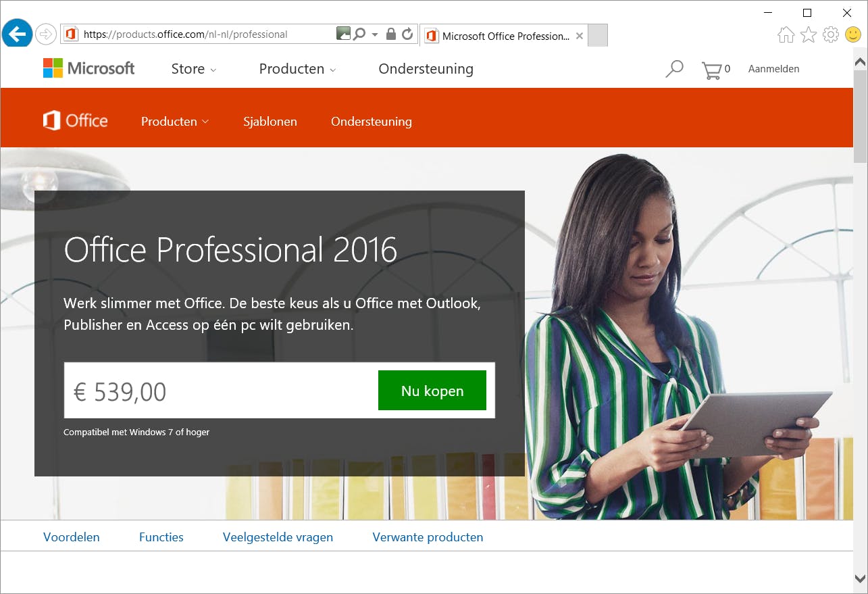Open the address bar search dropdown arrow
This screenshot has width=868, height=594.
coord(375,34)
